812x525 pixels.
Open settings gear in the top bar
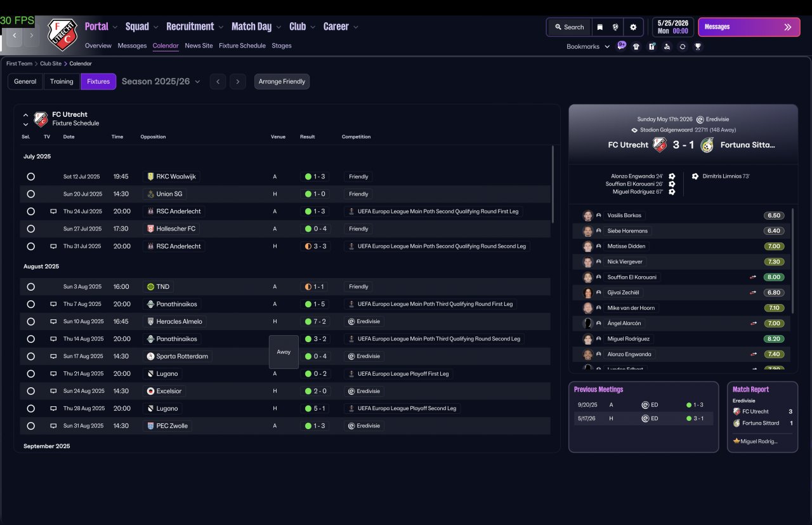tap(633, 27)
